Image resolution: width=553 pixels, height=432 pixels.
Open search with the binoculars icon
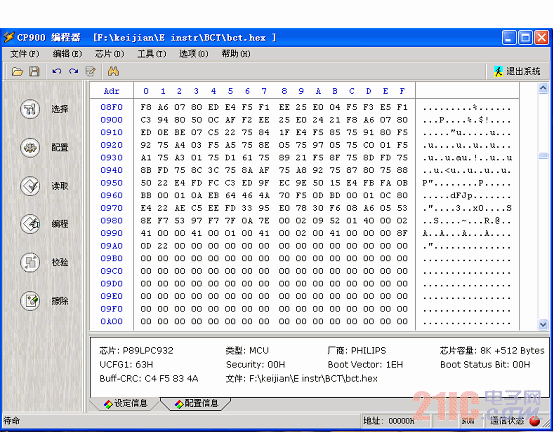[113, 72]
